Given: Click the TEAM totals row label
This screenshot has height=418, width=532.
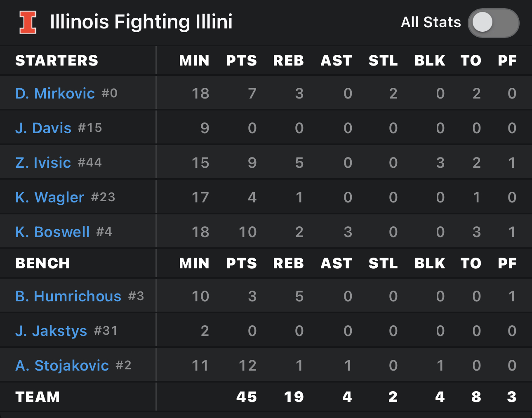Looking at the screenshot, I should [38, 397].
